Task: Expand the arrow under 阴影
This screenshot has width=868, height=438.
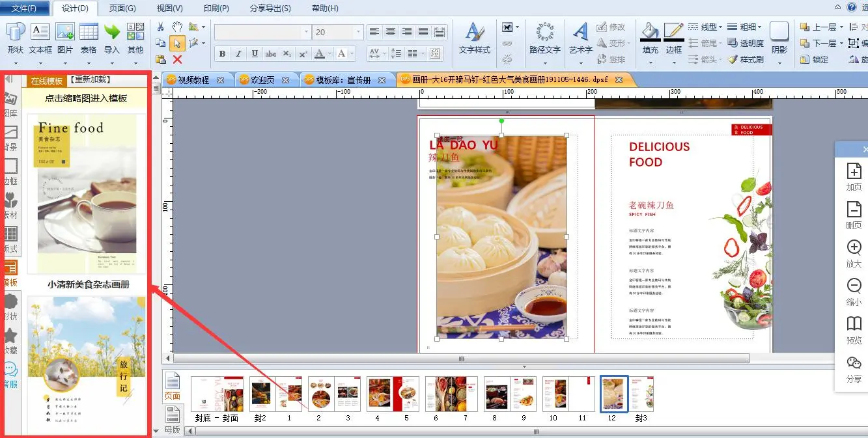Action: (779, 63)
